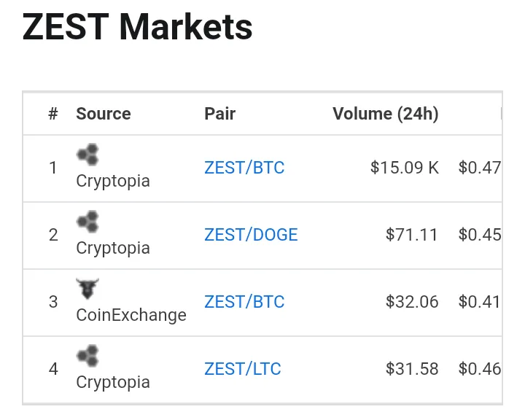
Task: Sort by the Pair column header
Action: [x=220, y=114]
